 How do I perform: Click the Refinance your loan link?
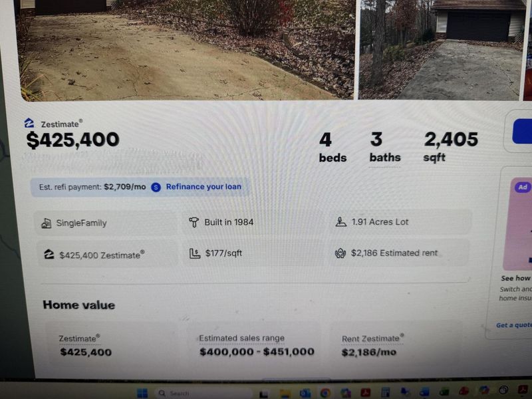click(x=203, y=187)
